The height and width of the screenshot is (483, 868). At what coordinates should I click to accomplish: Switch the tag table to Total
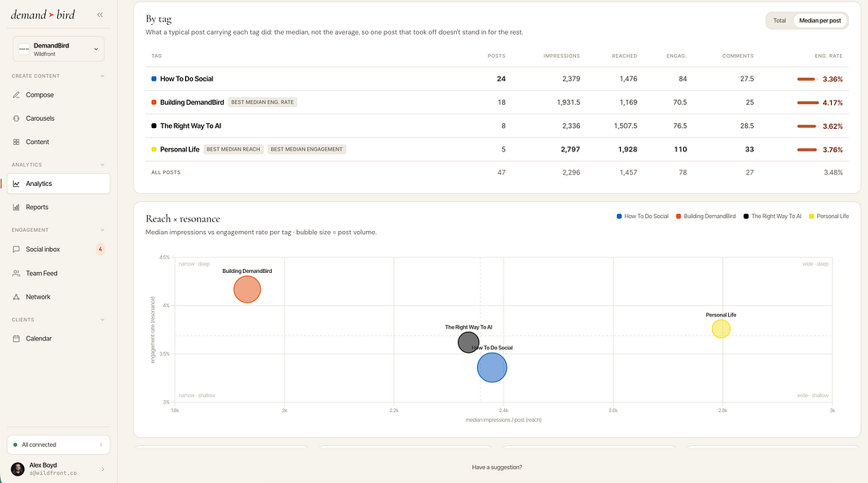point(780,20)
